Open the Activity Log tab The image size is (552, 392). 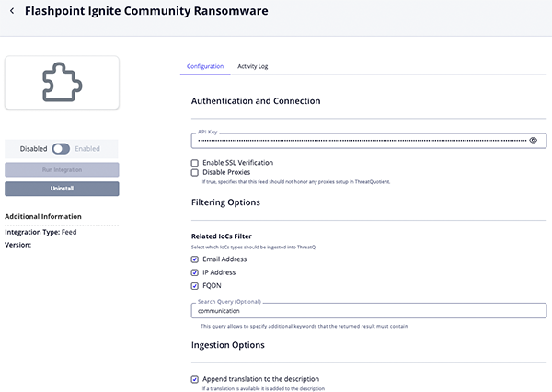[252, 66]
